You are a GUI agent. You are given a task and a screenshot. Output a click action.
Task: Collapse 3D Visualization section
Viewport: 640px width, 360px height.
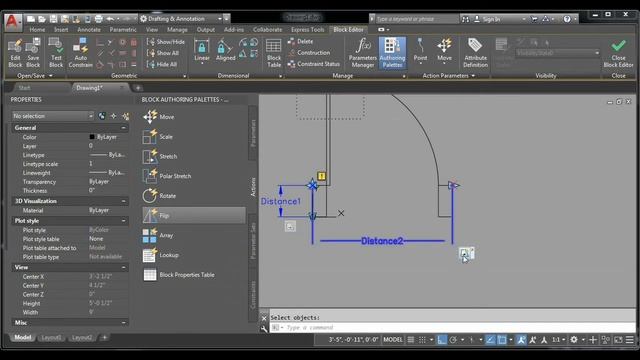[x=123, y=201]
